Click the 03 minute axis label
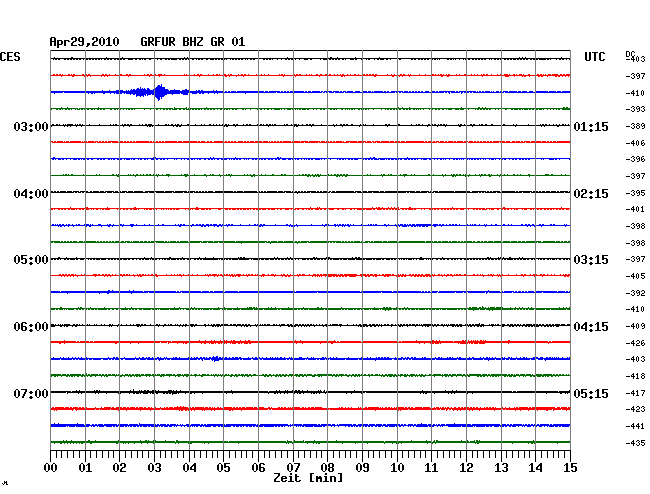 tap(154, 468)
